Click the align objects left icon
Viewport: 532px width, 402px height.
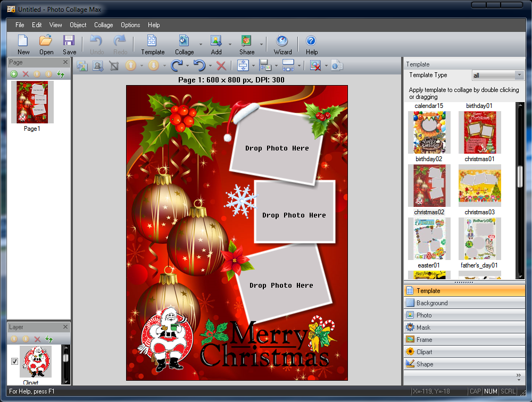click(x=265, y=65)
